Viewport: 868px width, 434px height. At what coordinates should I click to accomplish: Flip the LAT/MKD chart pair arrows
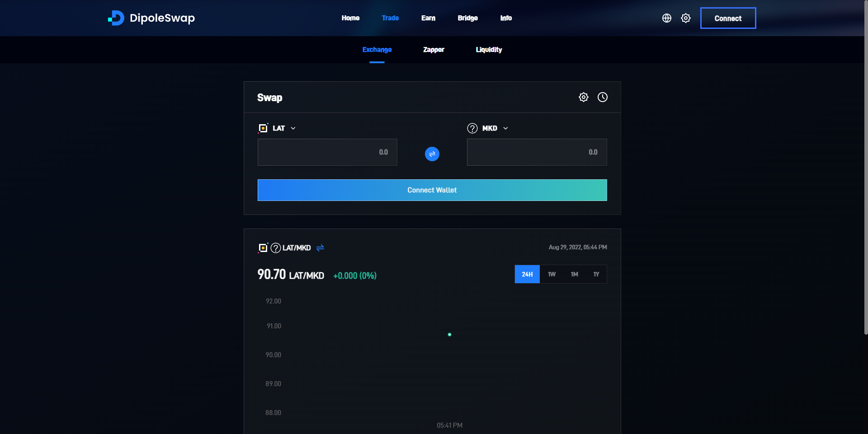point(320,248)
